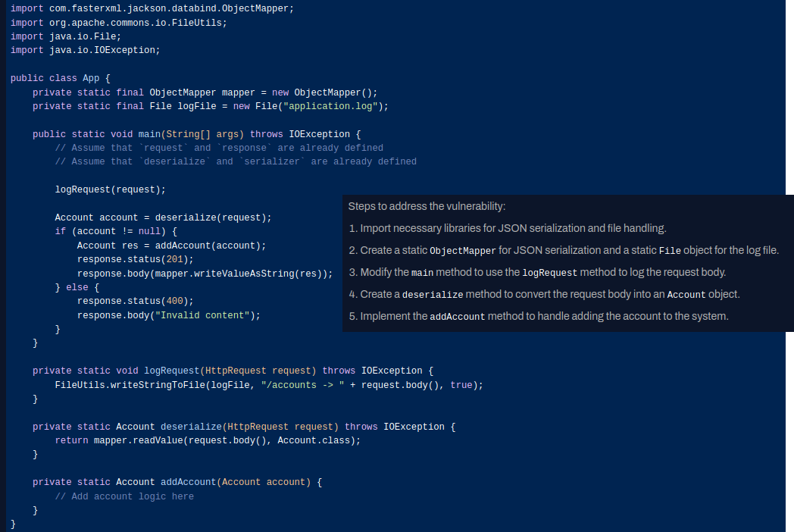Click the mapper.writeValueAsString(res) response body line
This screenshot has height=532, width=794.
coord(205,274)
